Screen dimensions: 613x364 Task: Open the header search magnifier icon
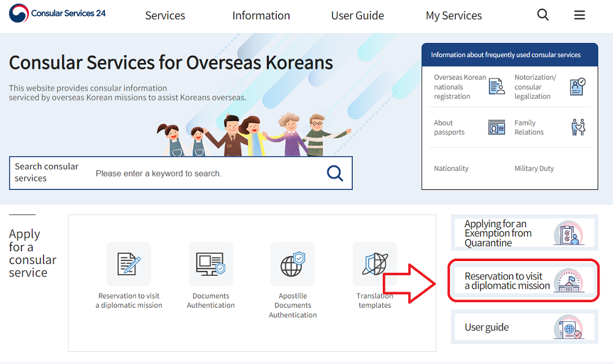(x=543, y=15)
